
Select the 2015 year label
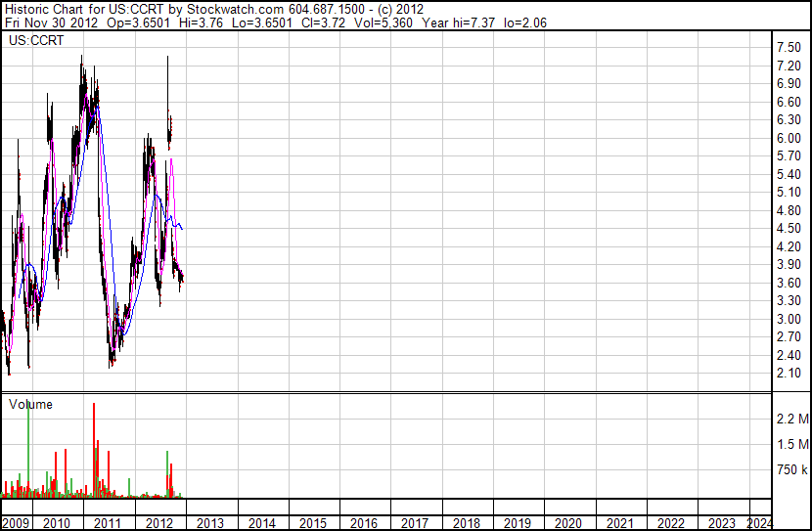(x=313, y=523)
